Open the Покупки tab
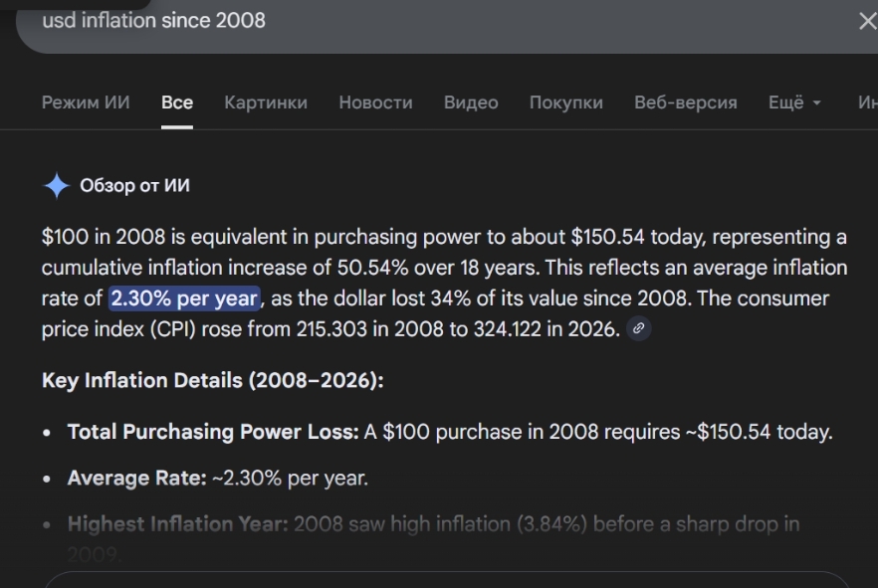Screen dimensions: 878x588 tap(566, 102)
